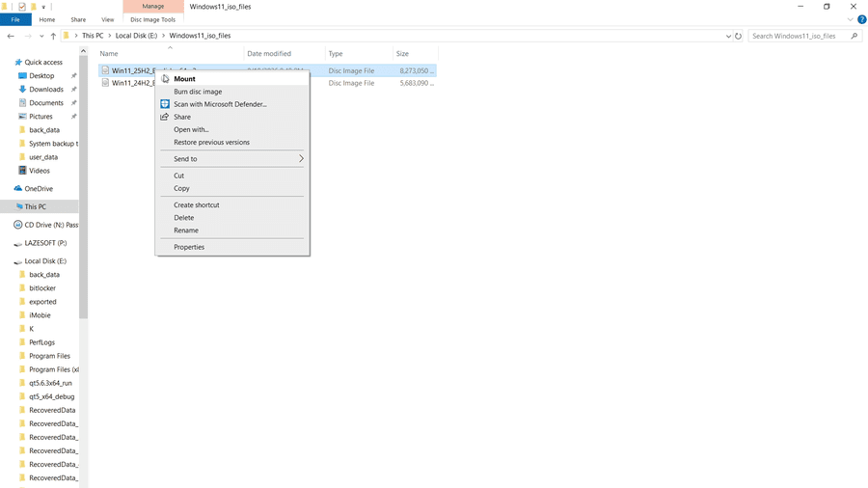868x488 pixels.
Task: Expand the Send to submenu arrow
Action: pos(301,159)
